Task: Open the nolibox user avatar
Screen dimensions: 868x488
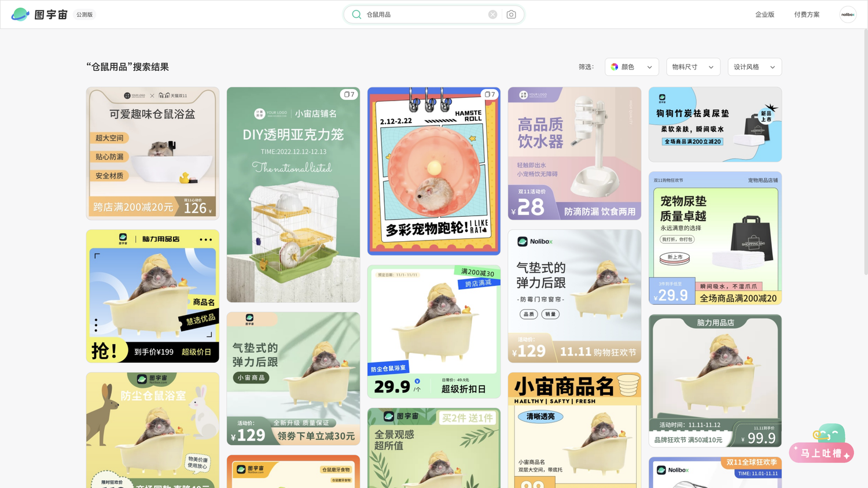Action: click(848, 14)
